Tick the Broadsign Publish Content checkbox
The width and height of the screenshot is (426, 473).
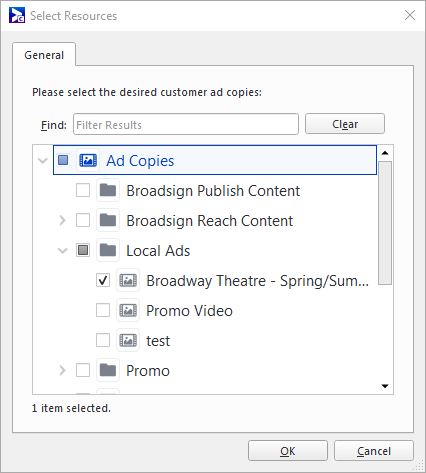click(83, 190)
